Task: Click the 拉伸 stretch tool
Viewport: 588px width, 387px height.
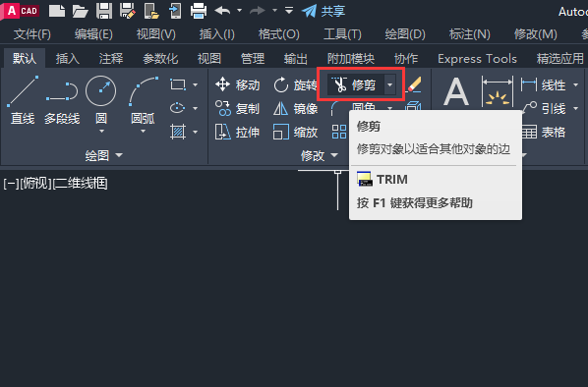Action: (237, 132)
